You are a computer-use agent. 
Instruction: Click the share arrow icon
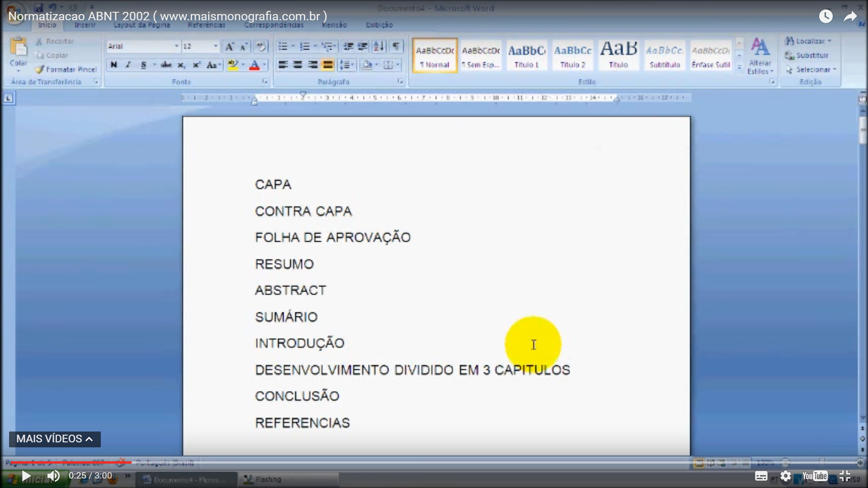pos(850,17)
